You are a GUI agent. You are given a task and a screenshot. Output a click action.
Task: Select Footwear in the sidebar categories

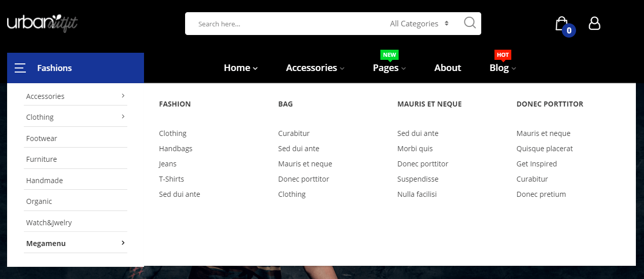42,138
